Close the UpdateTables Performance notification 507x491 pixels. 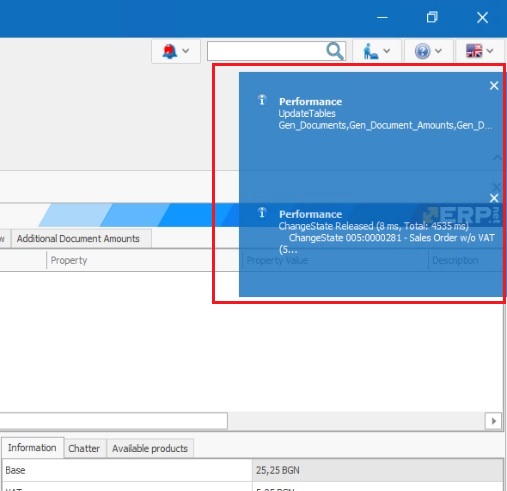494,86
